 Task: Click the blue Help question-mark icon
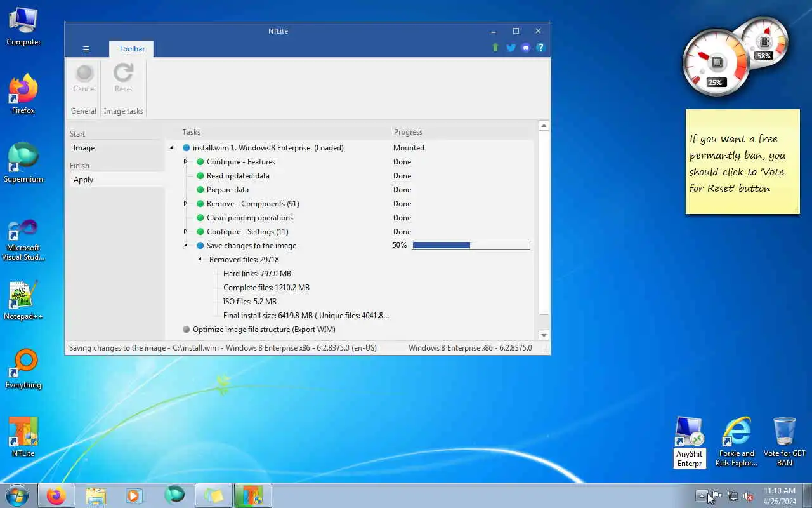point(540,48)
